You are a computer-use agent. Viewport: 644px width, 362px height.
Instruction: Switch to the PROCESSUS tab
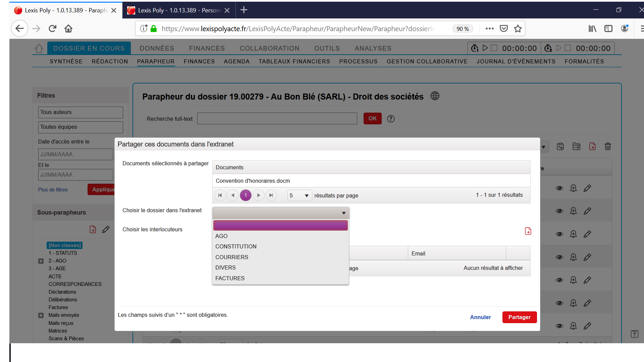(x=359, y=62)
